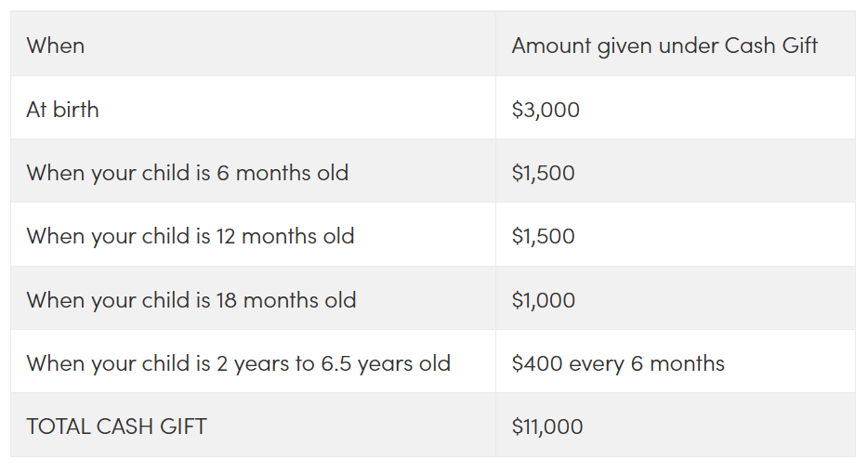868x473 pixels.
Task: Select the "TOTAL CASH GIFT" label
Action: pos(117,427)
